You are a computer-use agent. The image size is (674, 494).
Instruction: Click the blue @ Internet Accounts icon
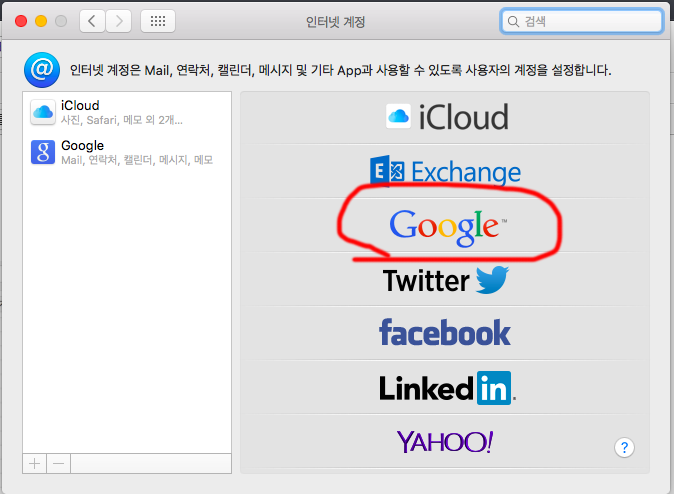coord(42,70)
